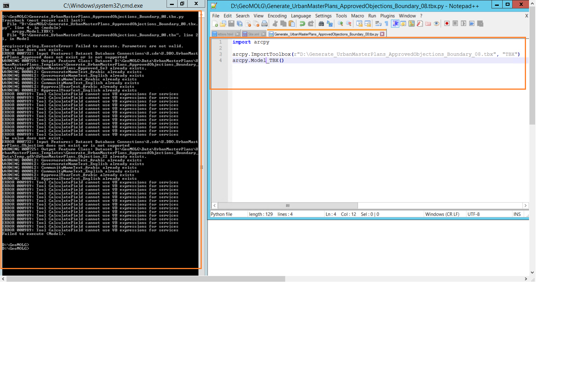Switch to the Site.xml tab
Viewport: 588px width, 368px height.
tap(253, 34)
